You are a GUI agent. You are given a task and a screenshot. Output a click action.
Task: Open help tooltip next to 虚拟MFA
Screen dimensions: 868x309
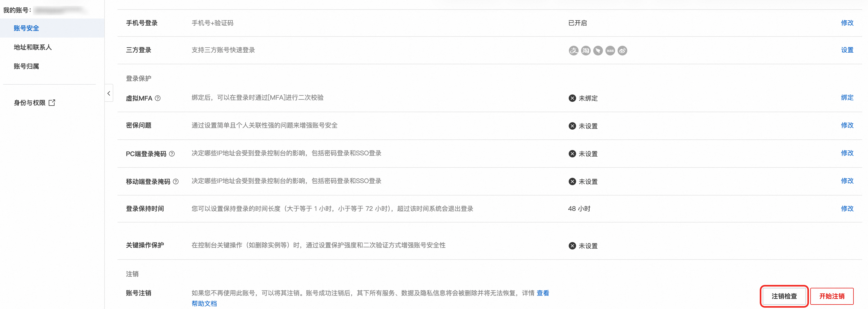pyautogui.click(x=158, y=98)
